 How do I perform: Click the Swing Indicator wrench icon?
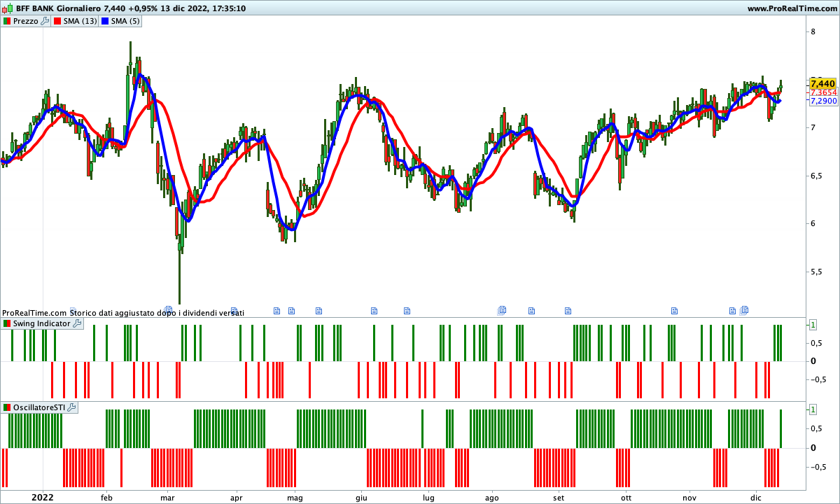[x=77, y=323]
